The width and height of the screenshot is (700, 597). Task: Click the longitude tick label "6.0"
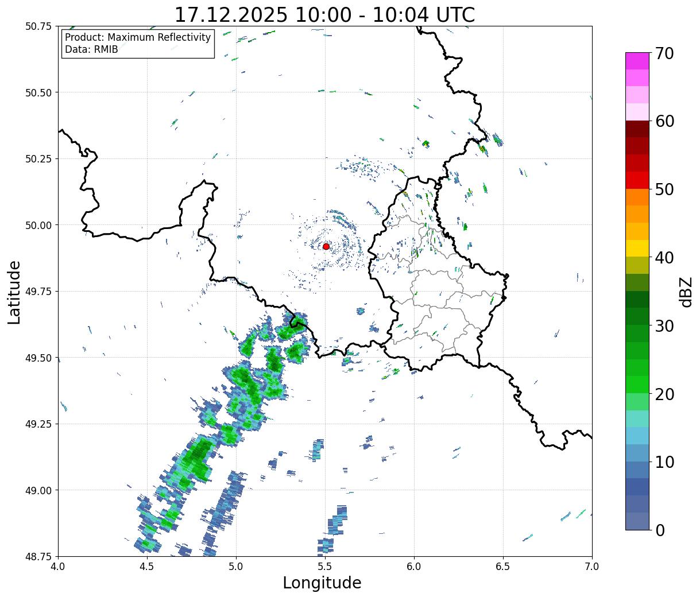click(x=414, y=567)
